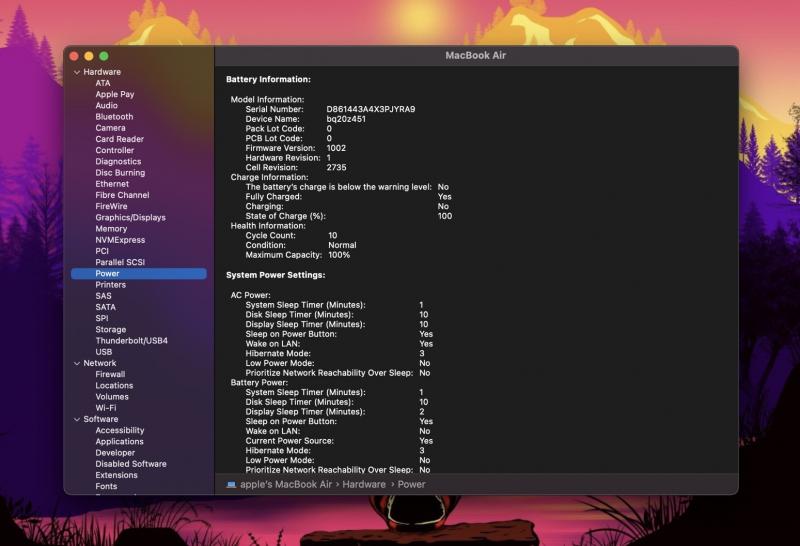
Task: Collapse the Software section chevron
Action: coord(77,419)
